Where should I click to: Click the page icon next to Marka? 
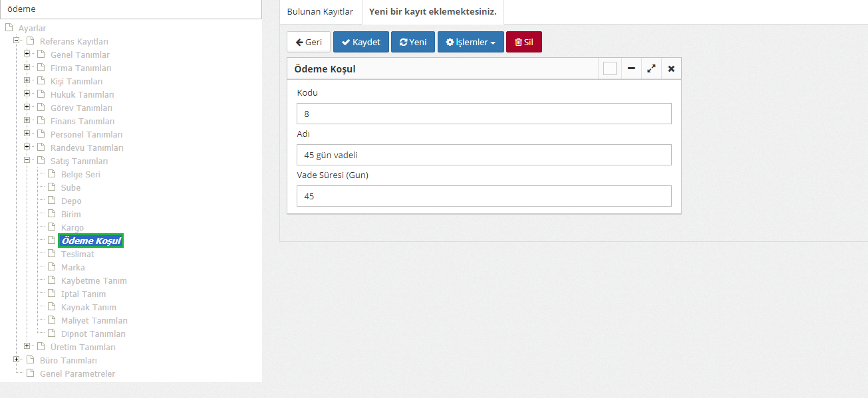[51, 267]
